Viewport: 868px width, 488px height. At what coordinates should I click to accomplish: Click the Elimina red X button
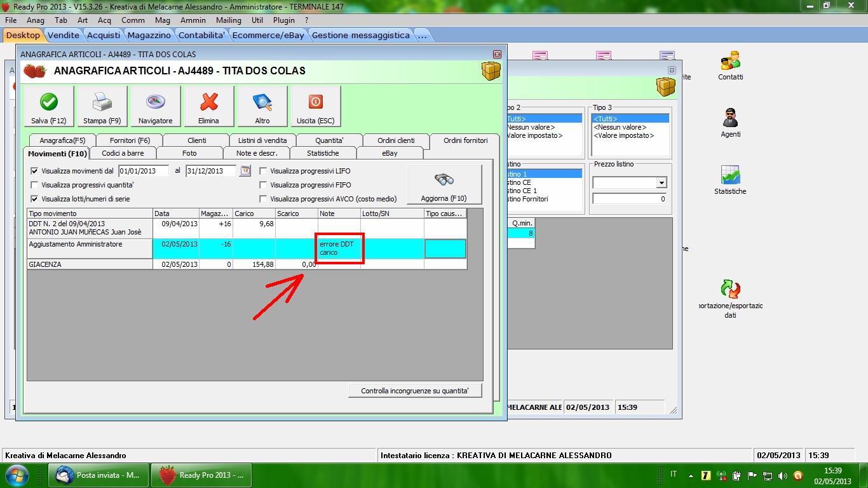click(209, 106)
